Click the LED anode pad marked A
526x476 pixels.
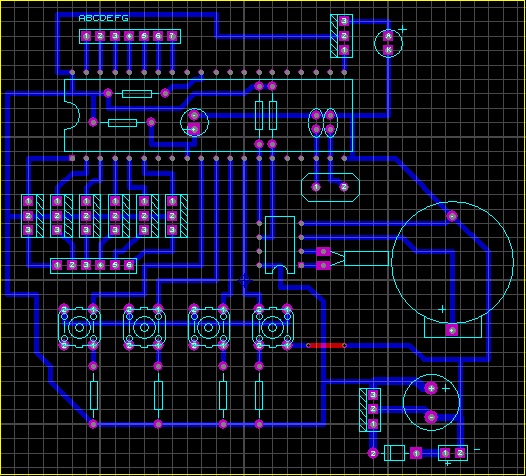click(x=388, y=36)
